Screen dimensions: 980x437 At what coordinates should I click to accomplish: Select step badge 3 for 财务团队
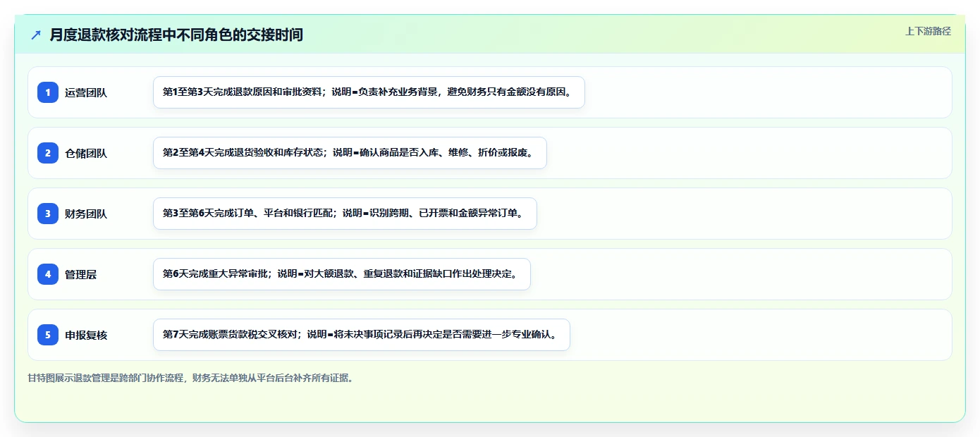pos(48,214)
